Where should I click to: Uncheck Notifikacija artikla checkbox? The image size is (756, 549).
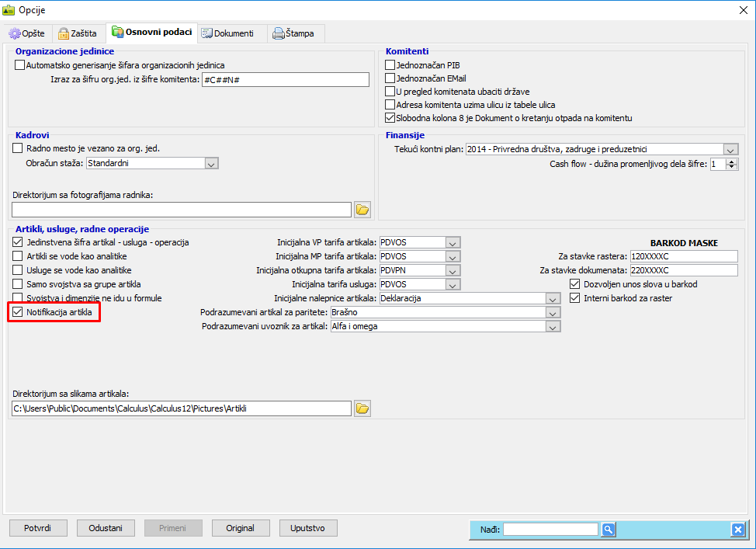pyautogui.click(x=19, y=312)
